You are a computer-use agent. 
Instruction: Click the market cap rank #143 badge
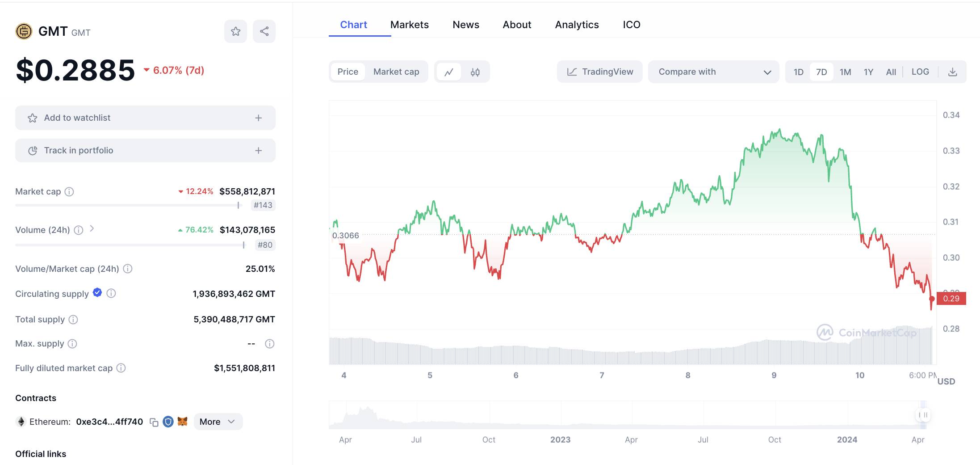coord(263,205)
